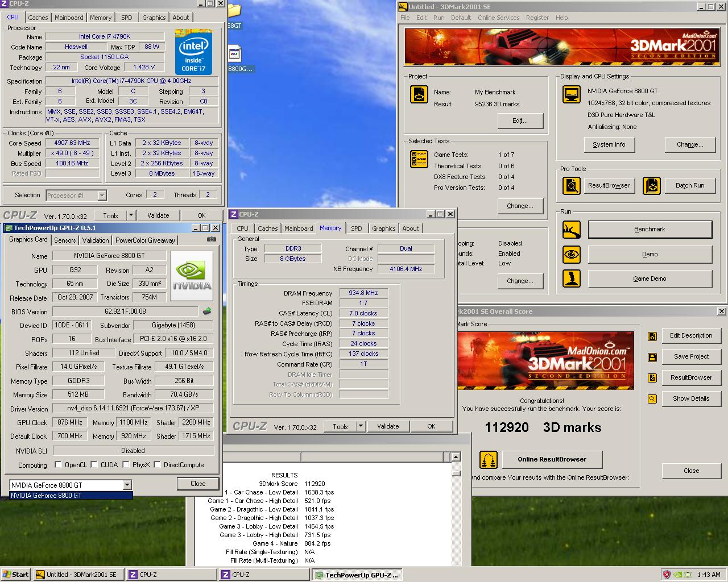
Task: Switch to Mainboard tab in Memory CPU-Z window
Action: click(299, 228)
